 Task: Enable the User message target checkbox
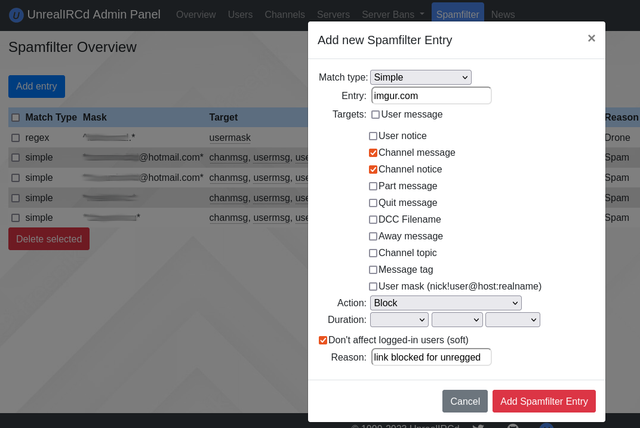coord(374,115)
